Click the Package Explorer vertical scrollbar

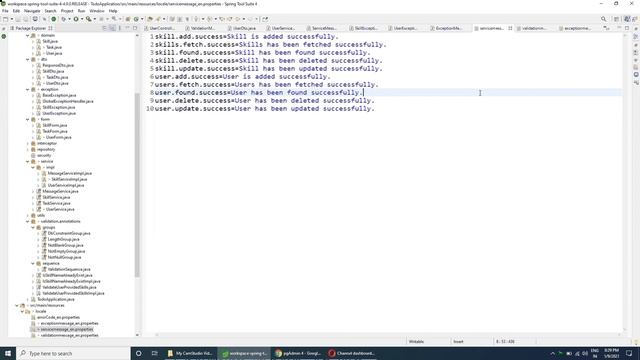[137, 184]
